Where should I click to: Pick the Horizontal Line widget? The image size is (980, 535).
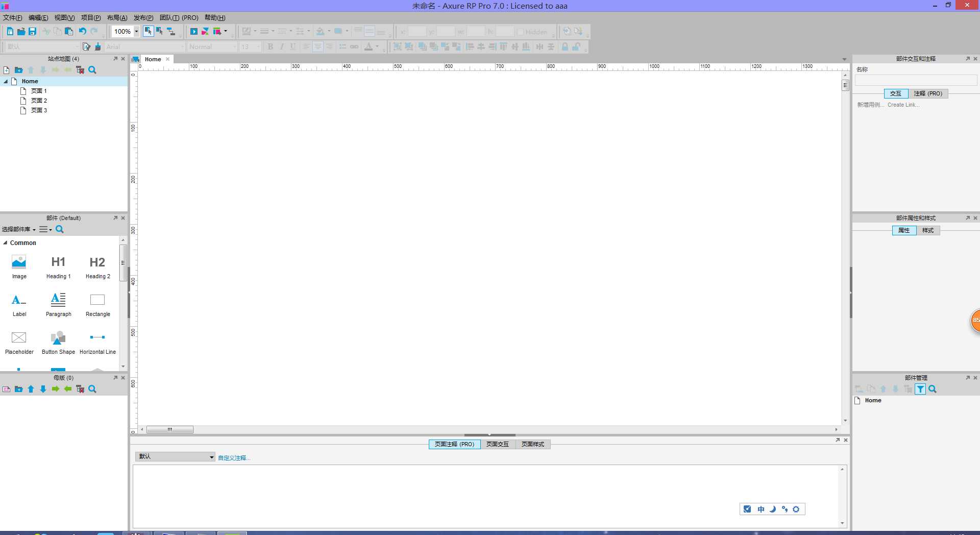click(x=97, y=343)
